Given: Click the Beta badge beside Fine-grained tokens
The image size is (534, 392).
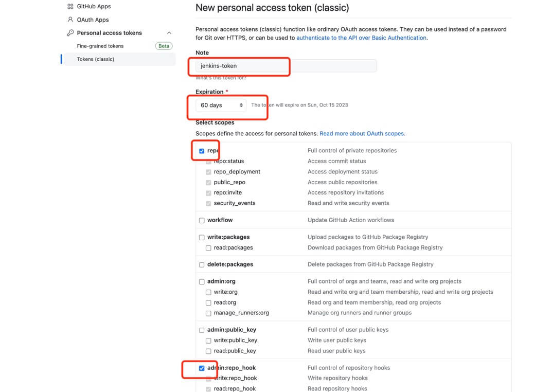Looking at the screenshot, I should coord(164,46).
